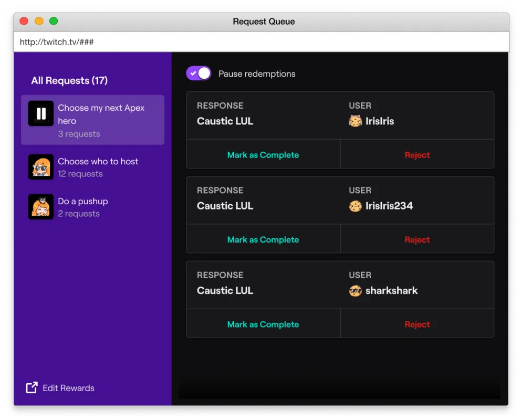Click sharkshark user cookie avatar

355,291
